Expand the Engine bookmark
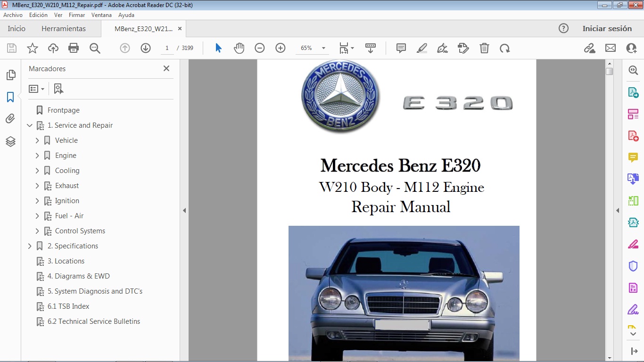644x362 pixels. click(x=38, y=155)
